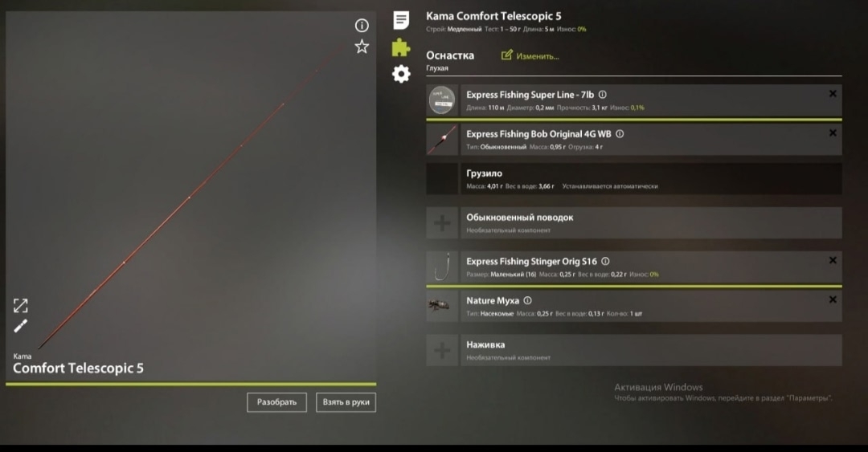
Task: Add a Наживка bait component
Action: (x=634, y=350)
